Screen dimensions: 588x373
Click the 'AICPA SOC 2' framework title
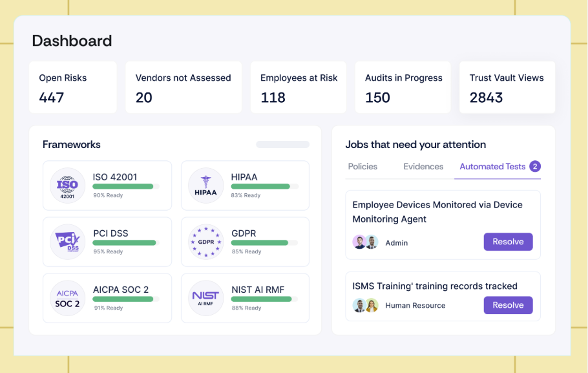[x=121, y=290]
